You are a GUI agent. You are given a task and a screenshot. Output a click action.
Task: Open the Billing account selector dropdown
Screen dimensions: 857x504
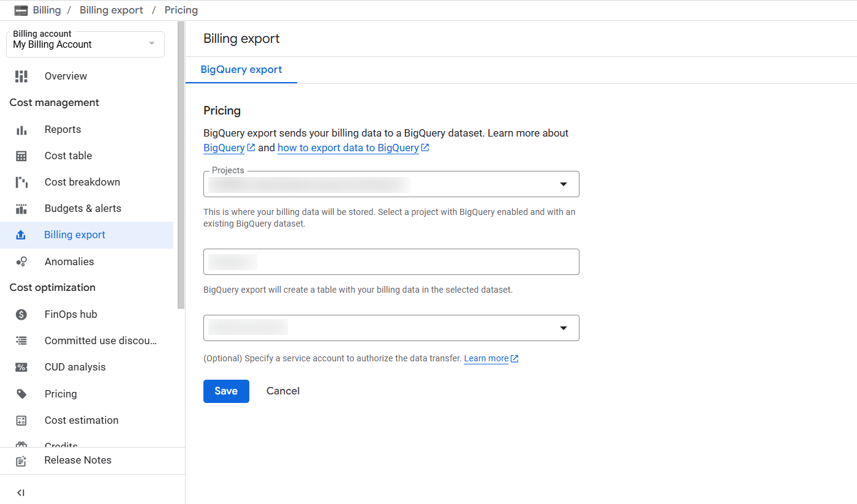coord(85,44)
